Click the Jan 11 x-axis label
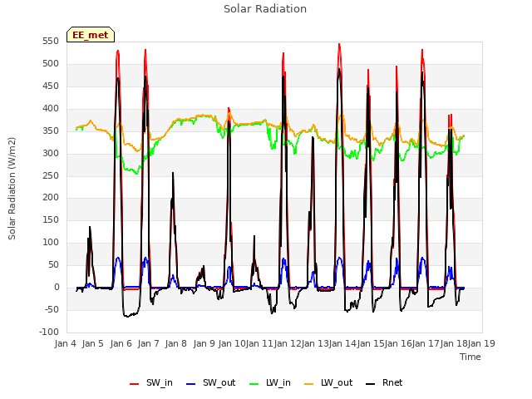 (x=259, y=343)
